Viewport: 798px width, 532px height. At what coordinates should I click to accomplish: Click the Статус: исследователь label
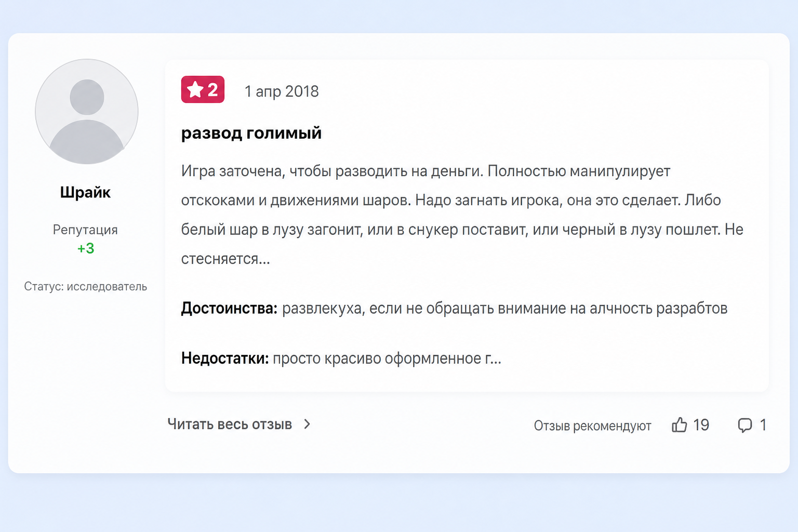click(x=86, y=286)
